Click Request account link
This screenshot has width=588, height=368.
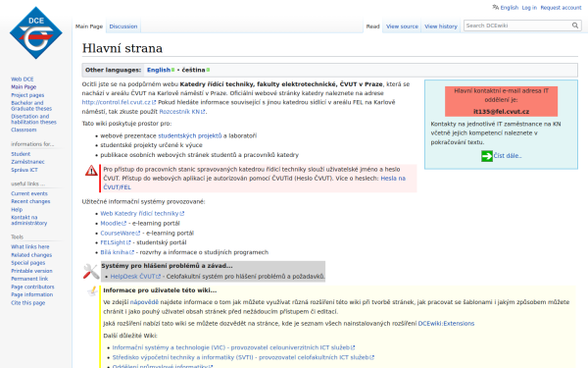click(561, 8)
